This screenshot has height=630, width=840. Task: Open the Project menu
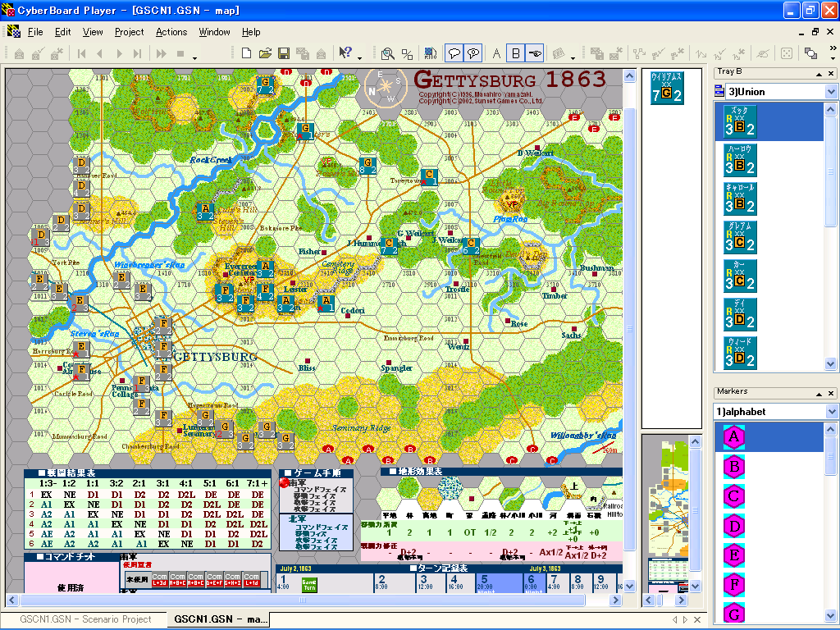129,32
